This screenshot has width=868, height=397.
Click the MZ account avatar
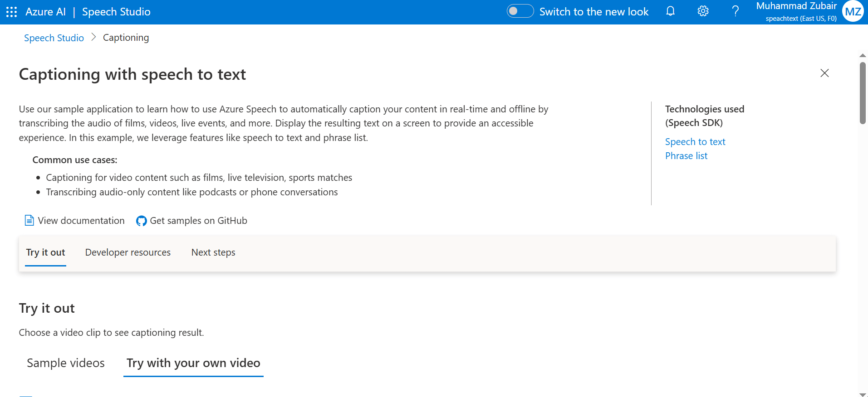853,11
